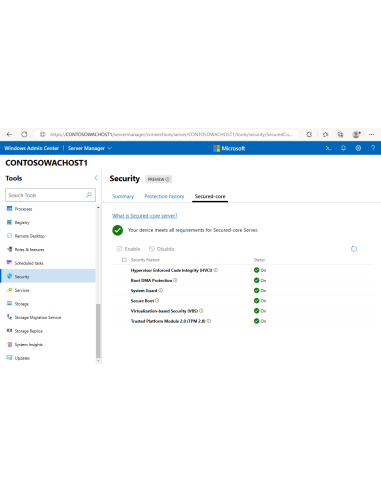Click the tools list scroll-up arrow
Image resolution: width=381 pixels, height=492 pixels.
point(98,208)
